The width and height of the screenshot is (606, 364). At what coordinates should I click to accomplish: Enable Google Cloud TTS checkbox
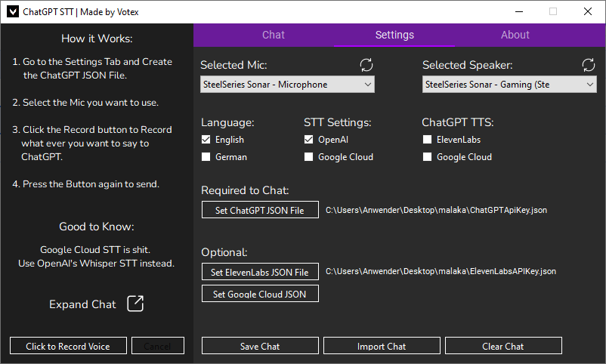(428, 157)
